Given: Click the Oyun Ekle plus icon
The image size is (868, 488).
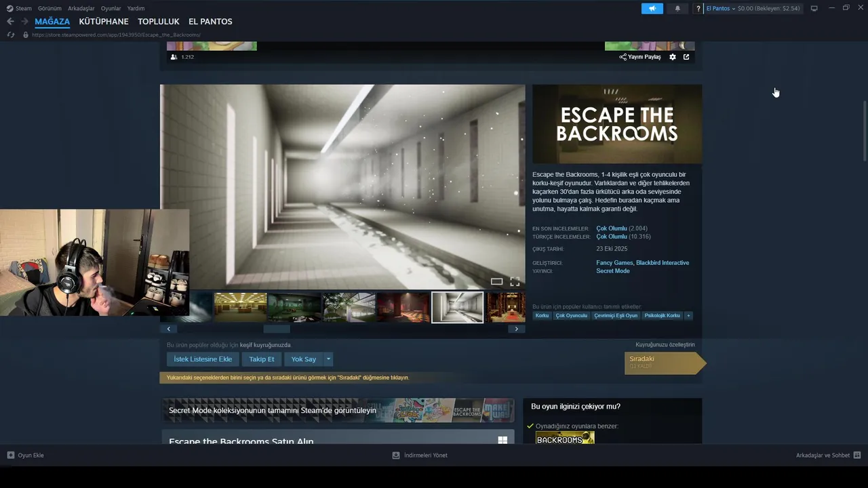Looking at the screenshot, I should tap(11, 455).
